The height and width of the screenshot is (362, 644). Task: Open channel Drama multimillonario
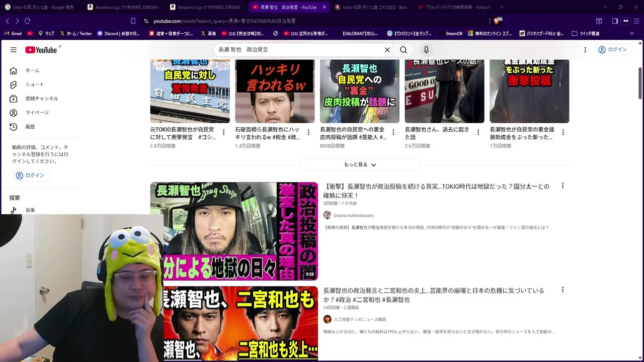354,216
